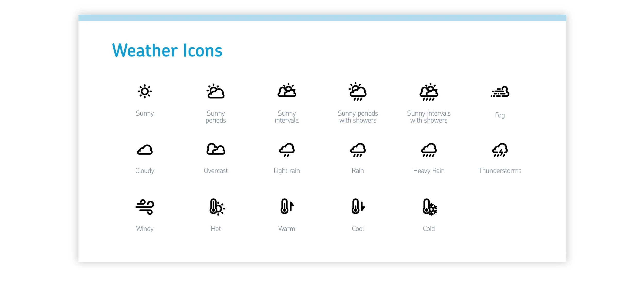644x289 pixels.
Task: Select the Hot thermometer icon
Action: (217, 207)
